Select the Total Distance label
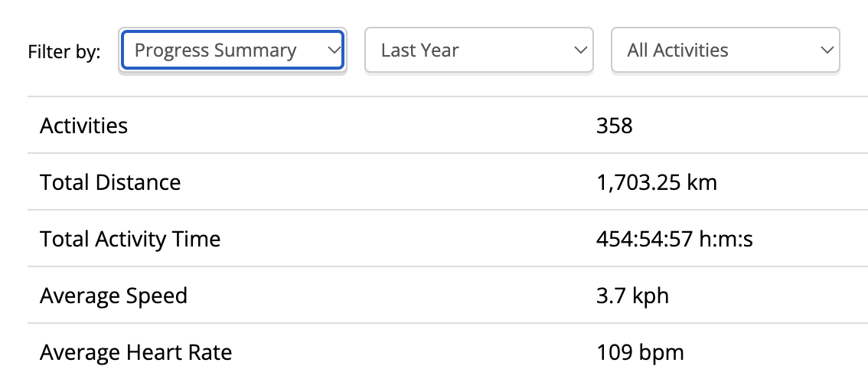The width and height of the screenshot is (868, 392). (x=110, y=182)
